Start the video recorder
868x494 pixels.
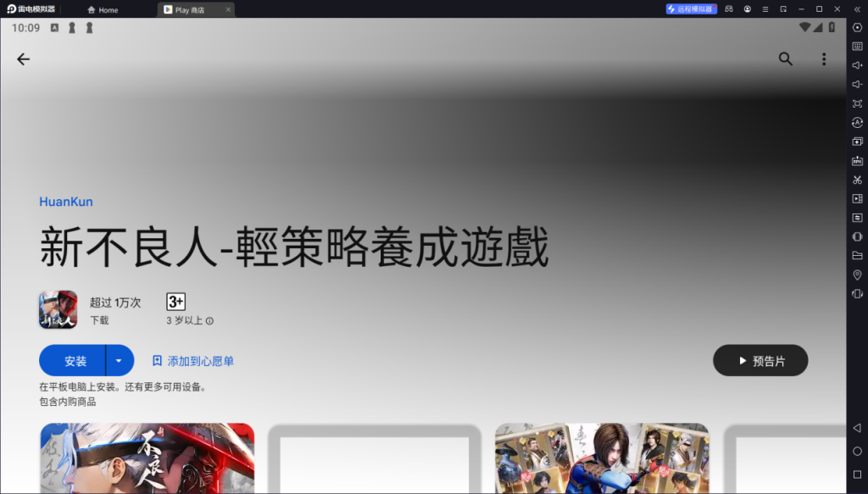[x=857, y=198]
